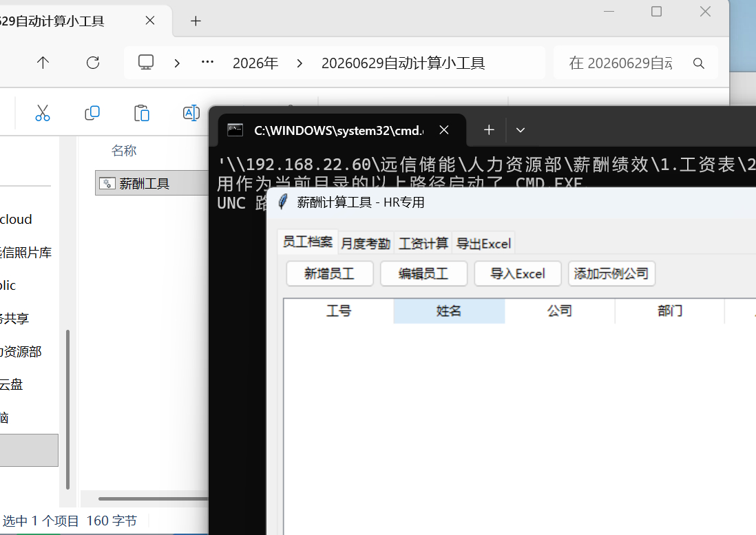Click the Explorer file list horizontal scrollbar

[154, 499]
